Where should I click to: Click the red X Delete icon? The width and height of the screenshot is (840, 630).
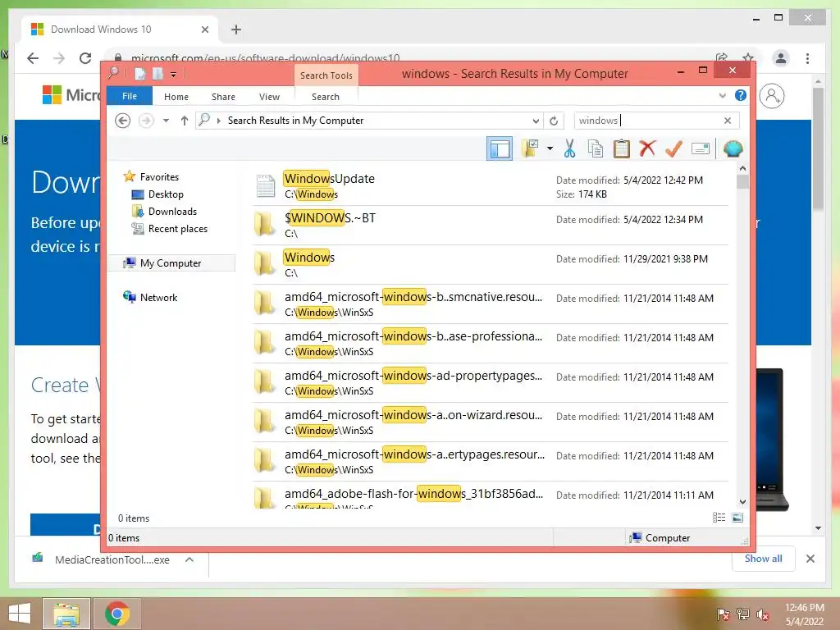647,148
